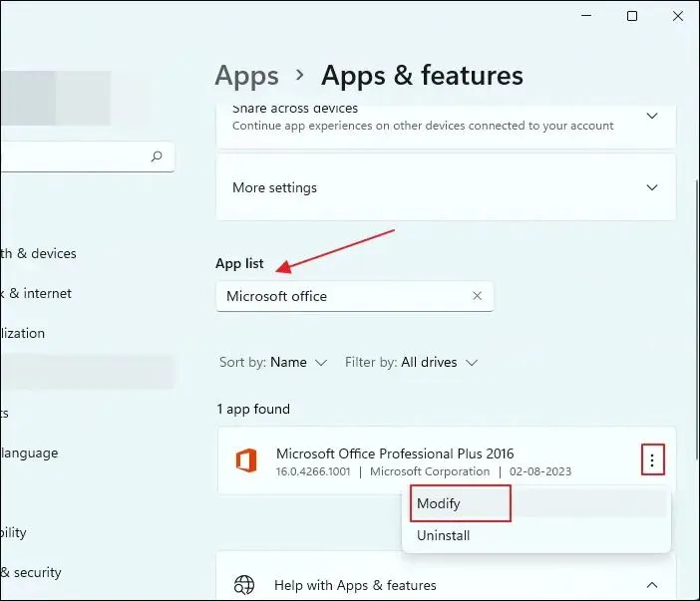The width and height of the screenshot is (700, 601).
Task: Click the Microsoft Corporation publisher text
Action: pyautogui.click(x=430, y=471)
